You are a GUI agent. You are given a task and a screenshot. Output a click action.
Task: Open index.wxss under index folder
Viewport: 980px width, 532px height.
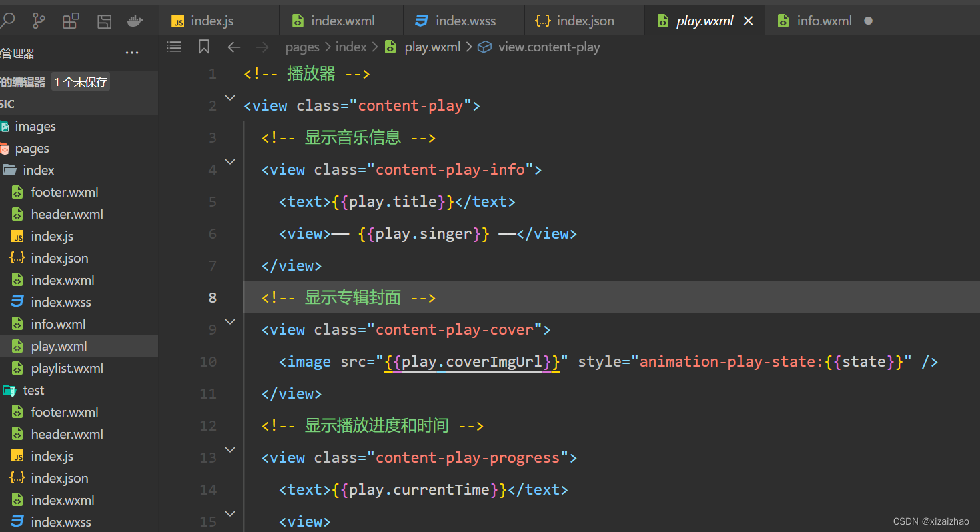click(x=79, y=302)
